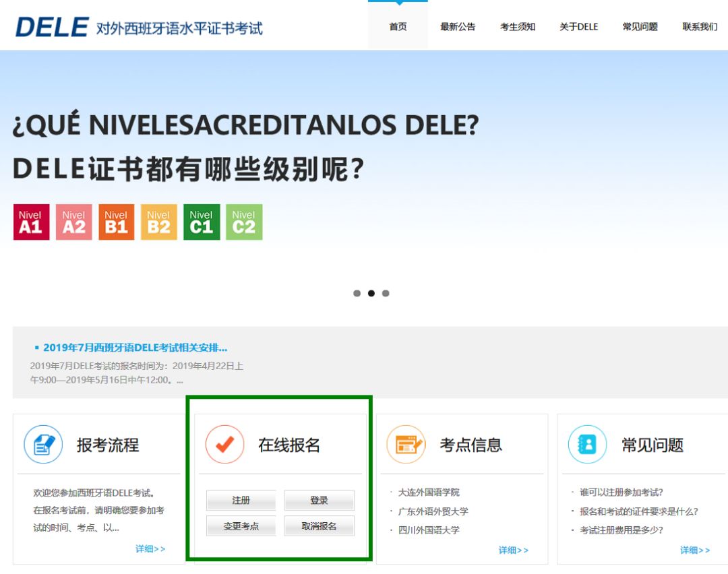Open the 首页 navigation tab

pyautogui.click(x=398, y=26)
